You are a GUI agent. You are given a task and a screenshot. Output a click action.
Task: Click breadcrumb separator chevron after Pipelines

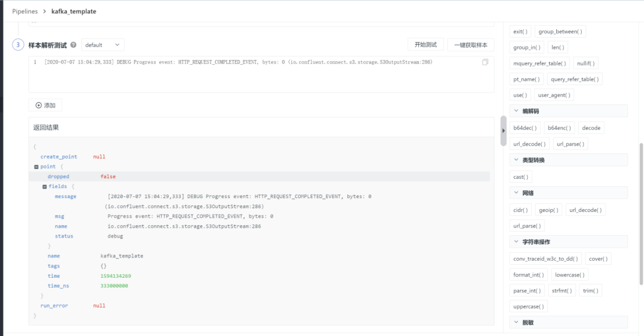tap(44, 12)
